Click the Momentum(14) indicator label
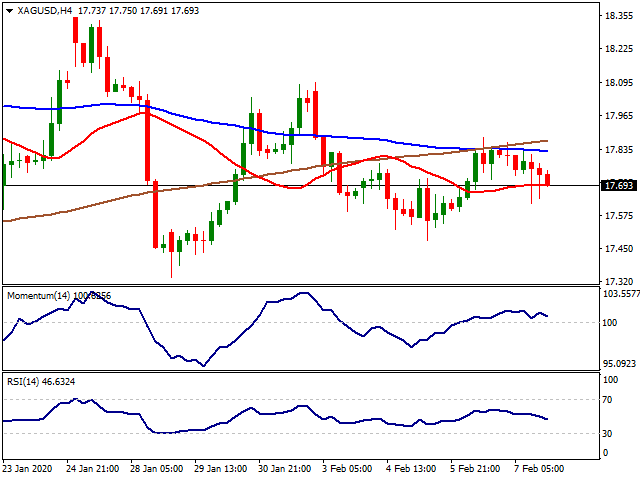This screenshot has width=640, height=480. tap(39, 296)
